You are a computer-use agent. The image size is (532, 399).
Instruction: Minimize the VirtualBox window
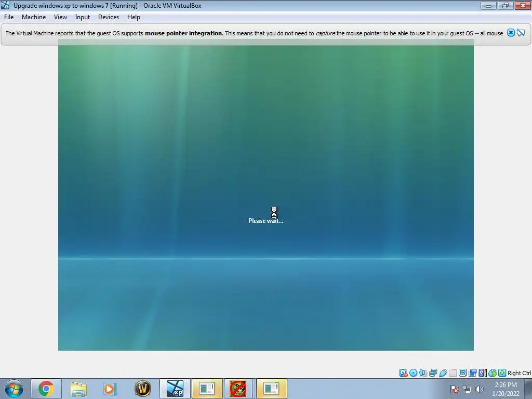pyautogui.click(x=488, y=5)
